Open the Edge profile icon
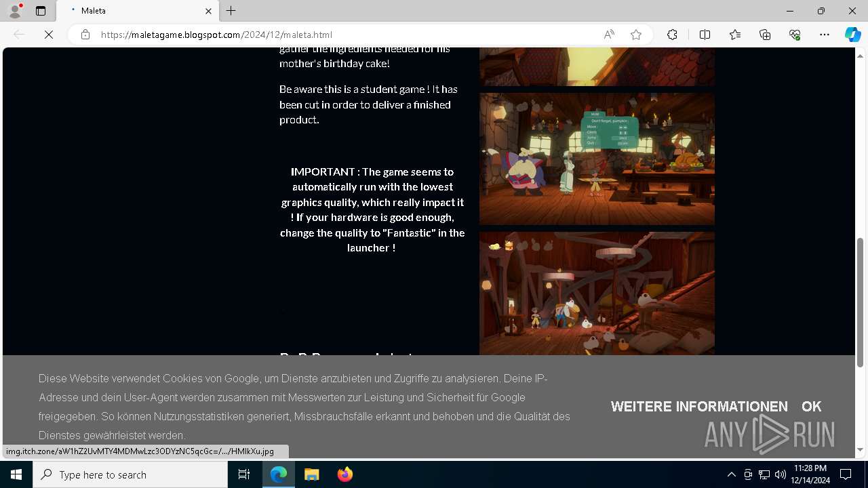 (x=15, y=11)
